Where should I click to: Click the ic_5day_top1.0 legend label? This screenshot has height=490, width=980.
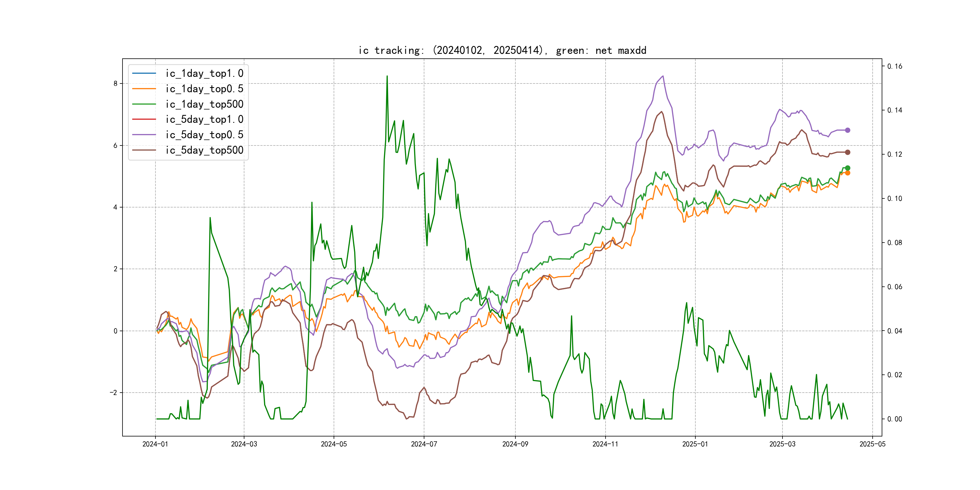(x=204, y=119)
